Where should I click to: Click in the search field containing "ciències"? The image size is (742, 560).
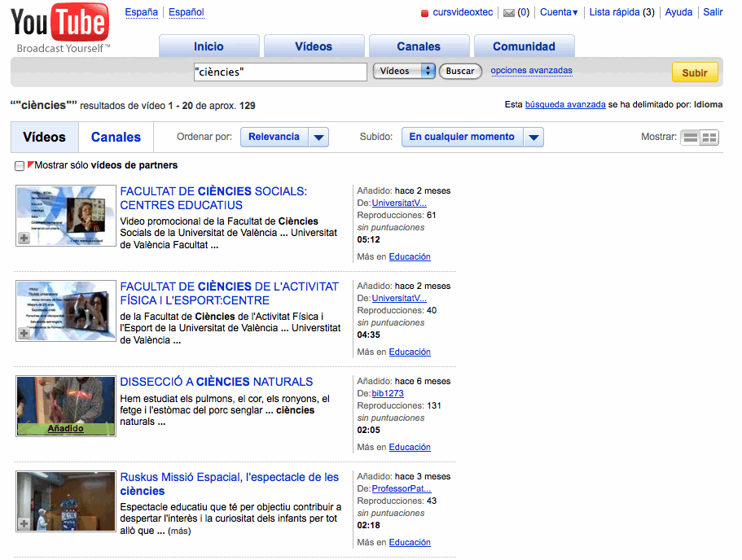pos(280,72)
